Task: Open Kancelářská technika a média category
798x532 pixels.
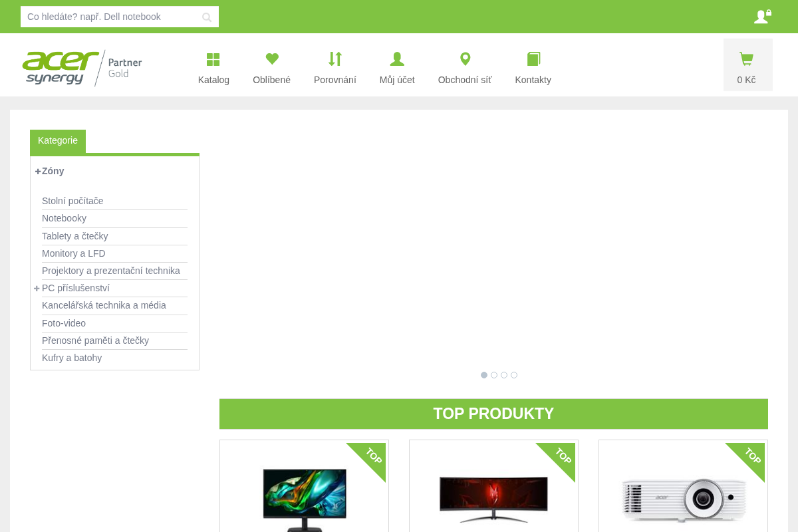Action: [x=104, y=305]
